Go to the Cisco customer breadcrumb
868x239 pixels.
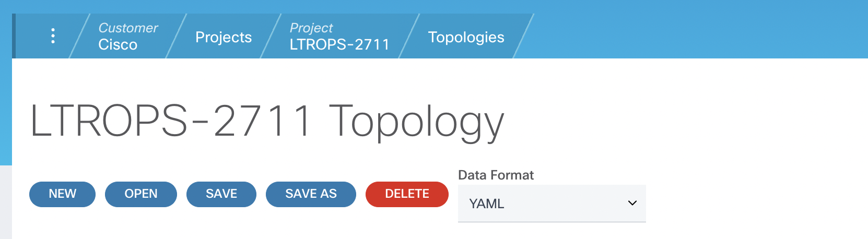point(118,44)
